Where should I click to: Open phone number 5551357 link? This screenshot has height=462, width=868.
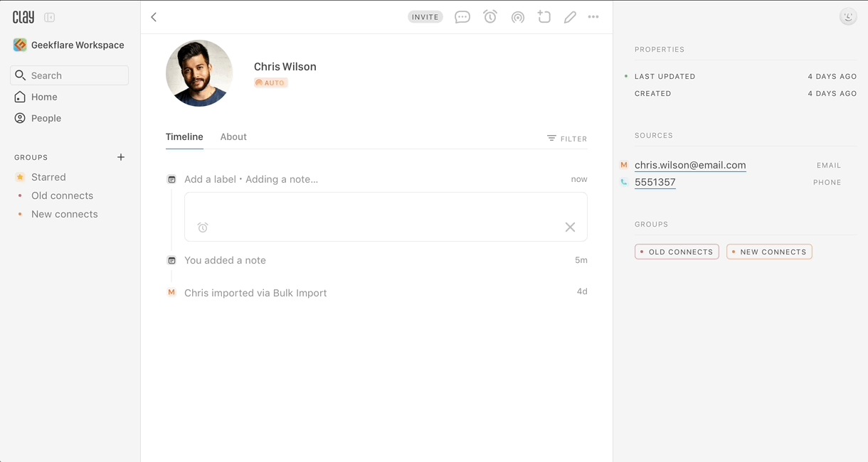(x=655, y=182)
